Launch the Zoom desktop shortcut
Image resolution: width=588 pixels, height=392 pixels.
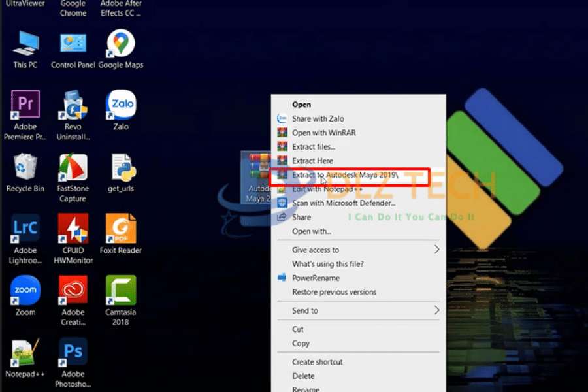tap(25, 291)
